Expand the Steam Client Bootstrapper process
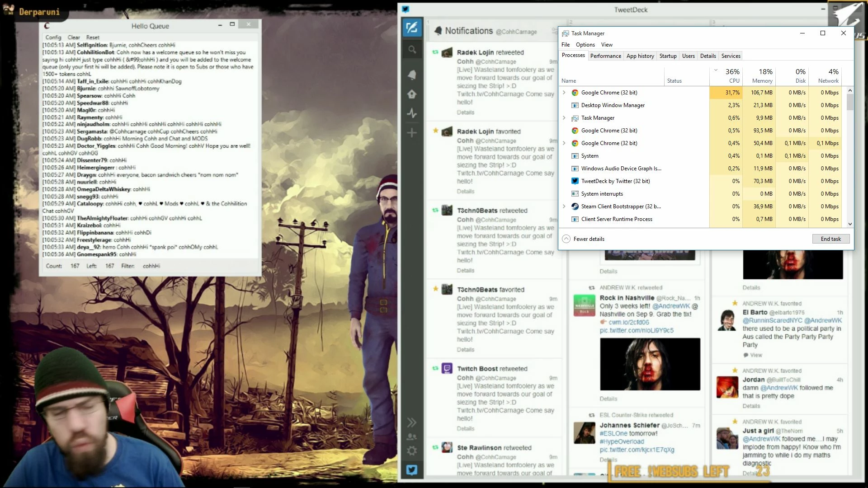 (x=564, y=206)
